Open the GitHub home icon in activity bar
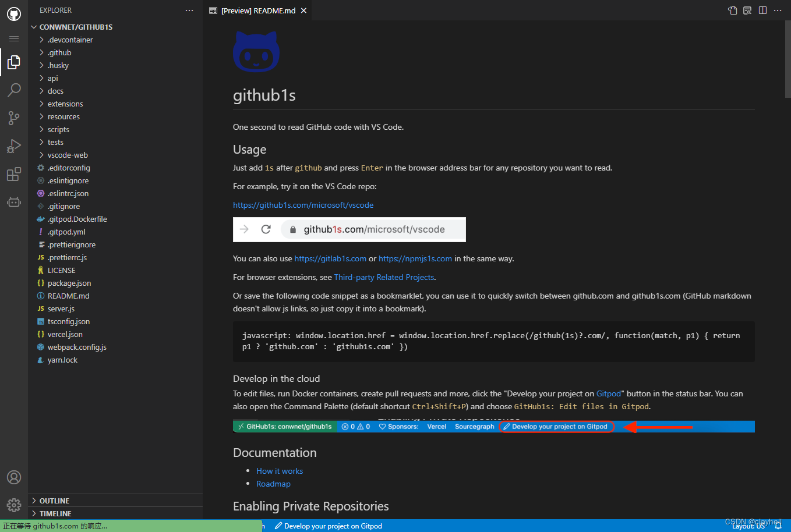Image resolution: width=791 pixels, height=532 pixels. pos(14,13)
